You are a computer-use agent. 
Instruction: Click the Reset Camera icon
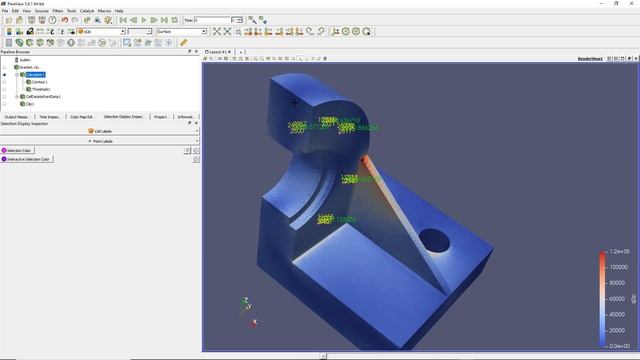pos(217,31)
